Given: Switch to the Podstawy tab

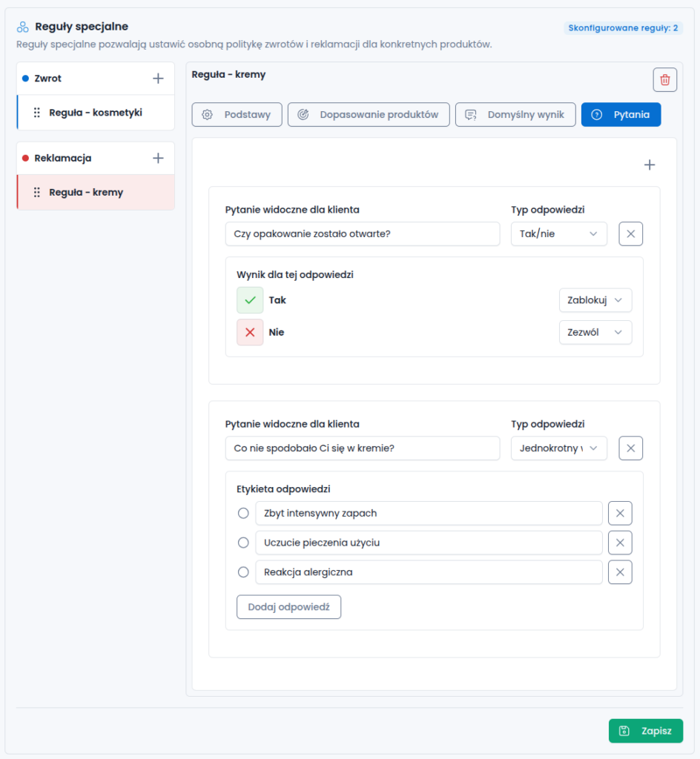Looking at the screenshot, I should click(237, 115).
